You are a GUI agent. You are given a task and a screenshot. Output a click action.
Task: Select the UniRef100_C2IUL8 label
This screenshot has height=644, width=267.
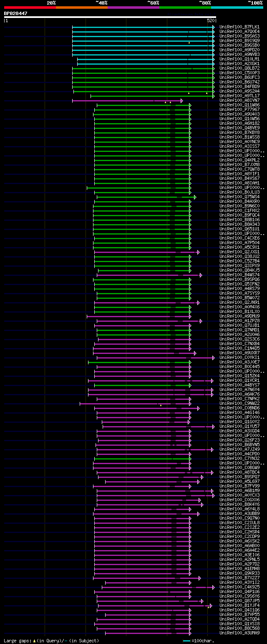[239, 523]
